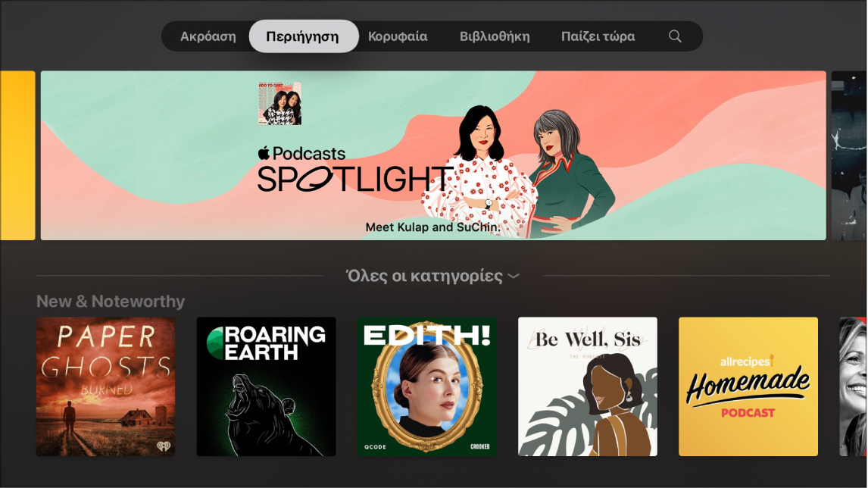Open the Be Well, Sis podcast
The image size is (868, 488).
click(x=587, y=386)
